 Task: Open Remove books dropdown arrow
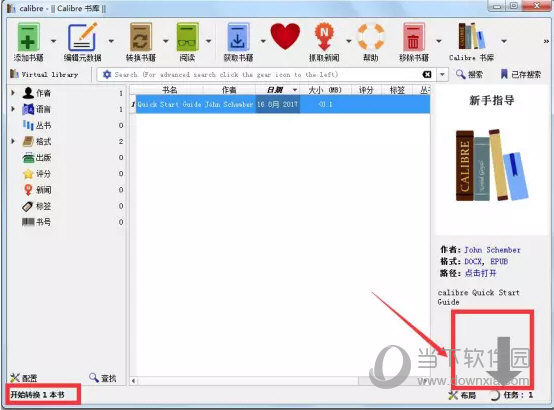pyautogui.click(x=438, y=41)
